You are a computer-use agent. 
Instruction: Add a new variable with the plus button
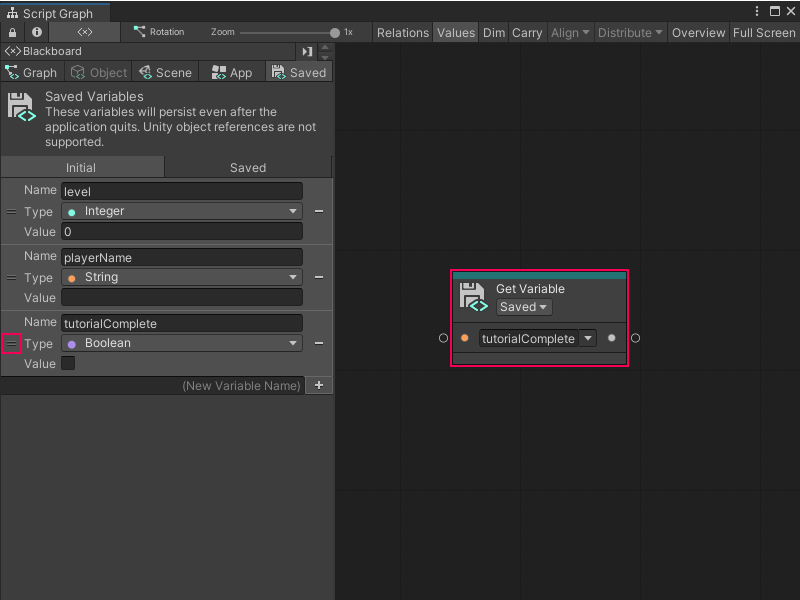pyautogui.click(x=319, y=385)
